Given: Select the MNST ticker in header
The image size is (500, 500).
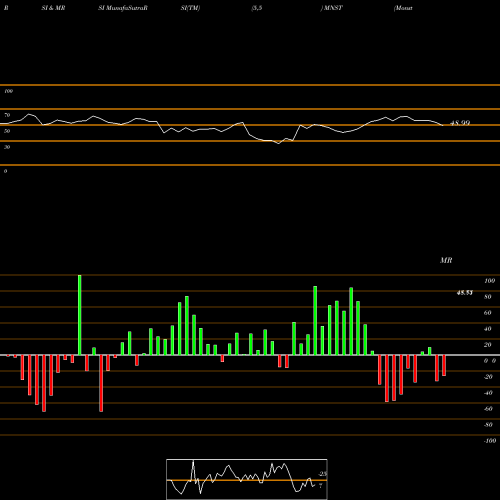Looking at the screenshot, I should tap(333, 8).
